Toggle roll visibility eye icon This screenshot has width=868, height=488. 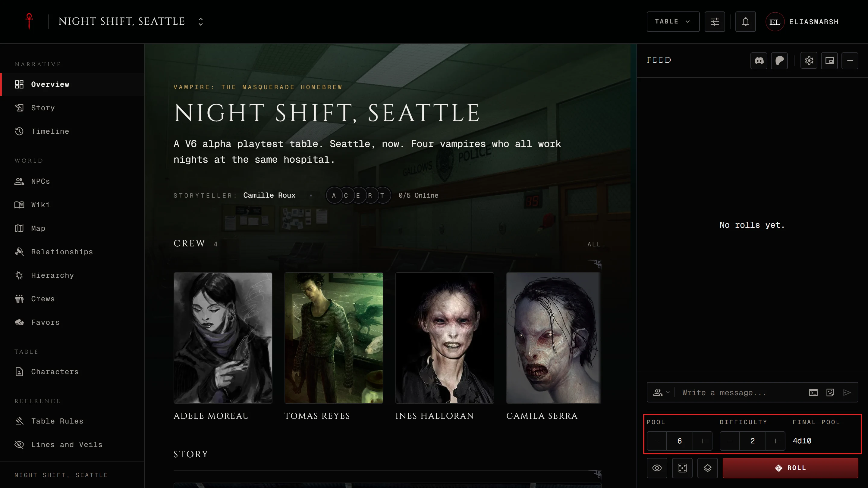pos(657,468)
